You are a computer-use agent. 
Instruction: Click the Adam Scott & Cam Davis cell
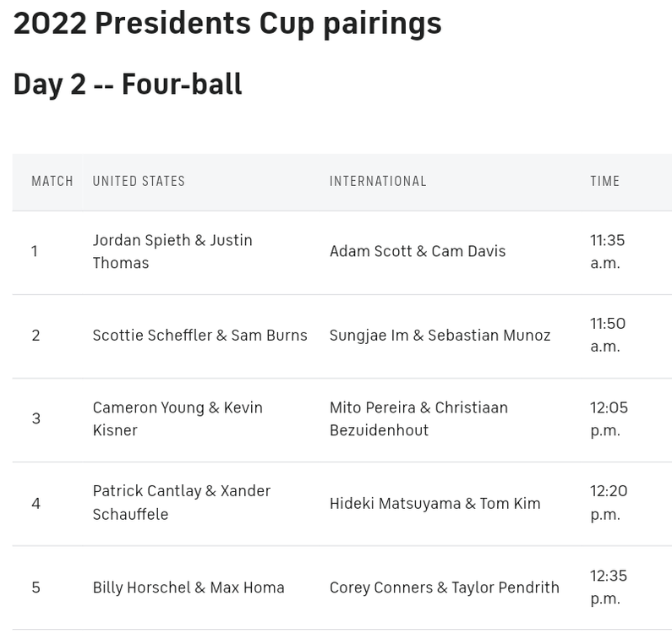coord(418,251)
